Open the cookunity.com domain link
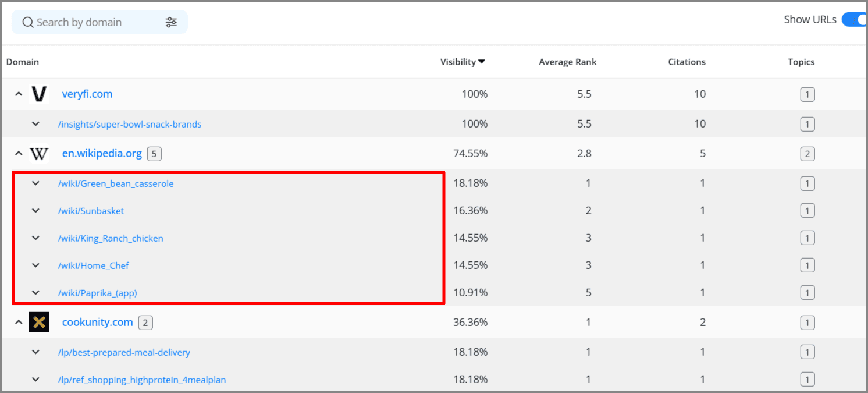This screenshot has width=868, height=393. (x=98, y=323)
